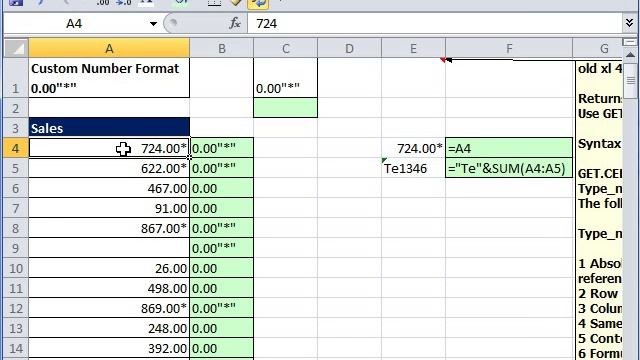Select the empty green cell C2
The height and width of the screenshot is (360, 640).
coord(285,108)
